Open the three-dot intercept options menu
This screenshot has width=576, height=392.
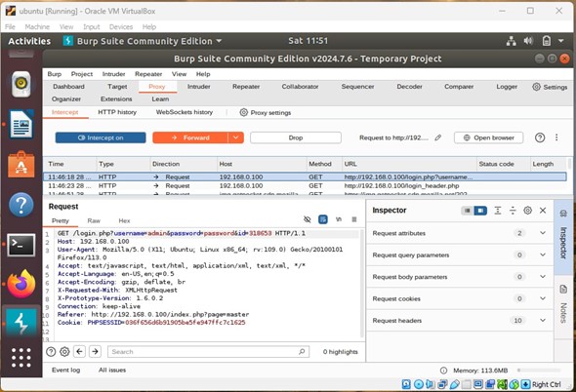pos(556,137)
